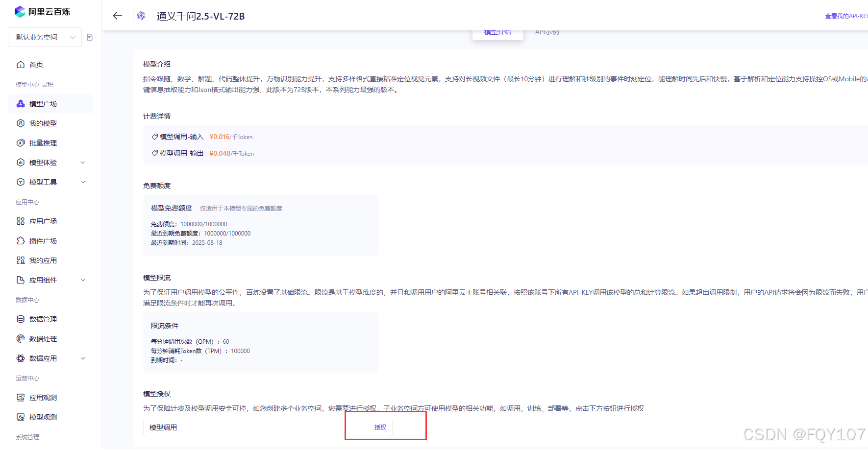
Task: Click the 数据应用 icon
Action: point(21,358)
